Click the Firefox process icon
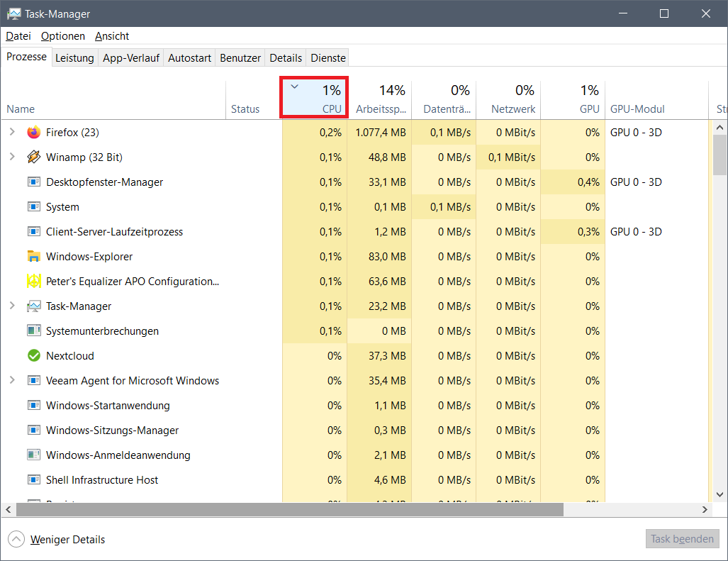The height and width of the screenshot is (561, 728). (x=34, y=133)
